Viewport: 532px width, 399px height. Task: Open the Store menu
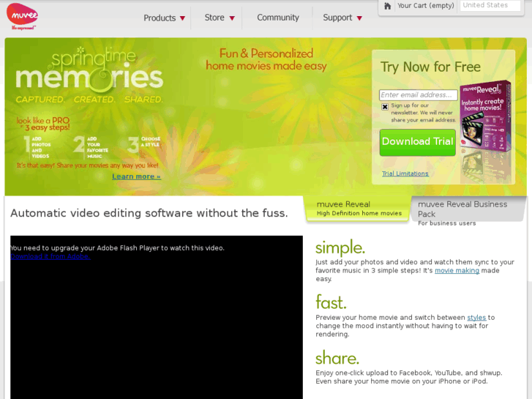click(214, 18)
